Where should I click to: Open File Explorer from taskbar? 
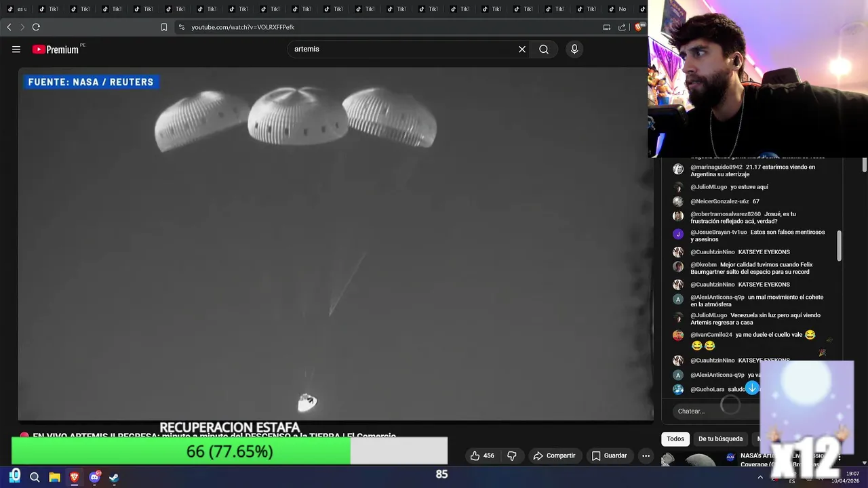(x=54, y=477)
